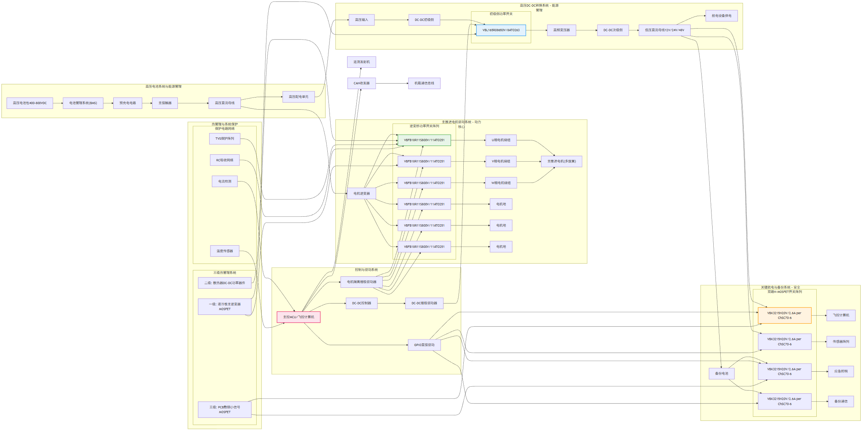The width and height of the screenshot is (868, 434).
Task: Click the orange-highlighted VBK3215N20V/2.6A node
Action: tap(784, 316)
